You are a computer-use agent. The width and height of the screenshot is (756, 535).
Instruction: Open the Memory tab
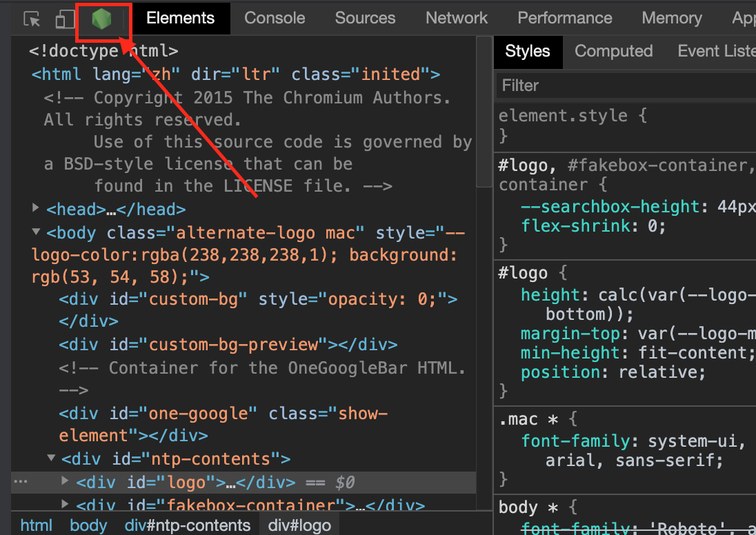[x=672, y=19]
